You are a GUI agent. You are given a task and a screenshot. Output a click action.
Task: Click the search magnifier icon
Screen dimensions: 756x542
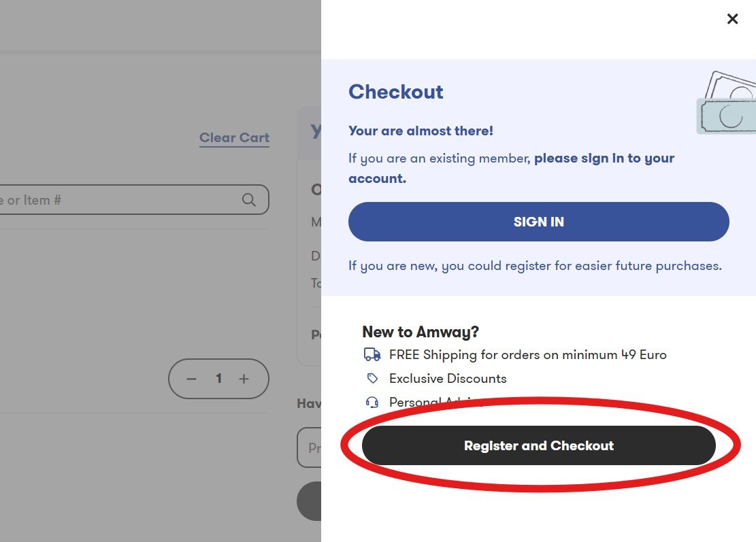click(249, 199)
